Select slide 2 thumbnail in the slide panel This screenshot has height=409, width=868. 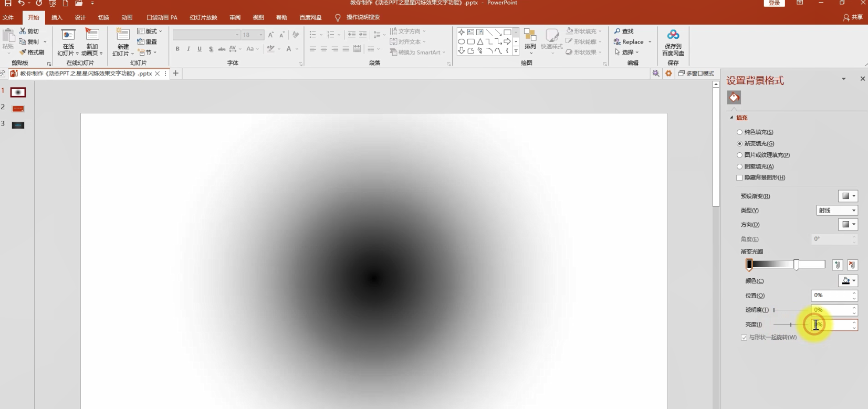pyautogui.click(x=18, y=109)
